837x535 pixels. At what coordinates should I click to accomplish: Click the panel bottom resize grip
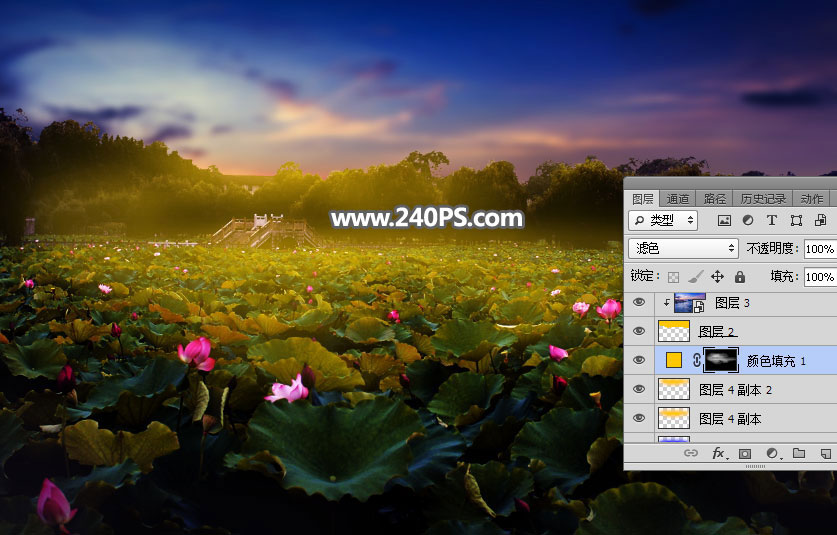755,466
